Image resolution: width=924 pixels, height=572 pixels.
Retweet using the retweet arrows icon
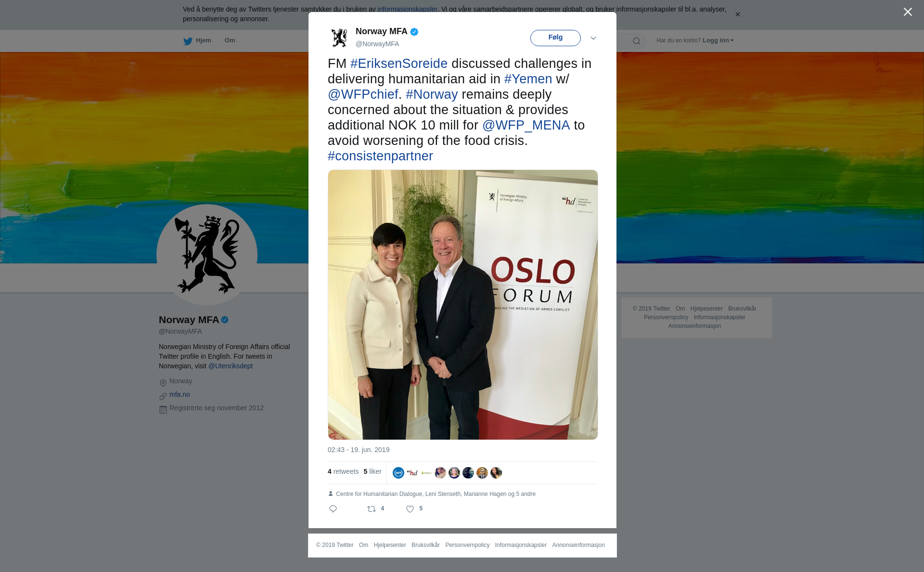pyautogui.click(x=372, y=509)
